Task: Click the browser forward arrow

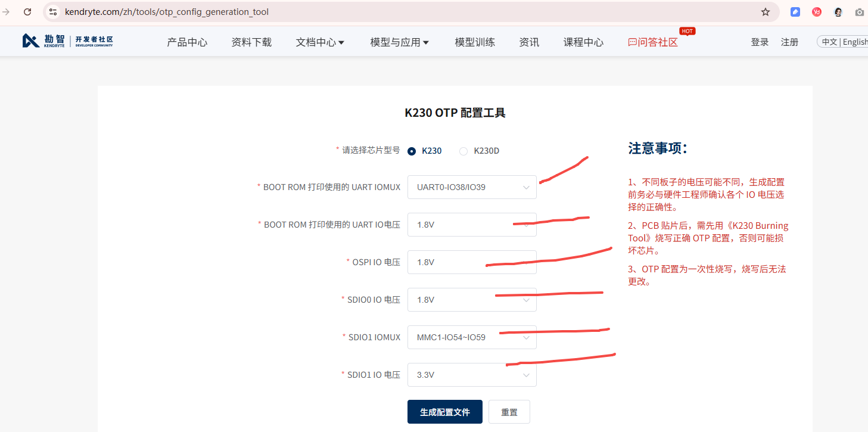Action: point(7,12)
